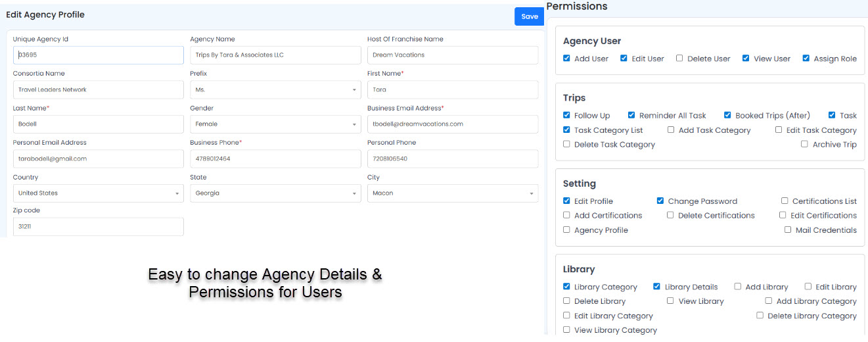Select the Agency Name text field
This screenshot has width=868, height=342.
coord(275,55)
